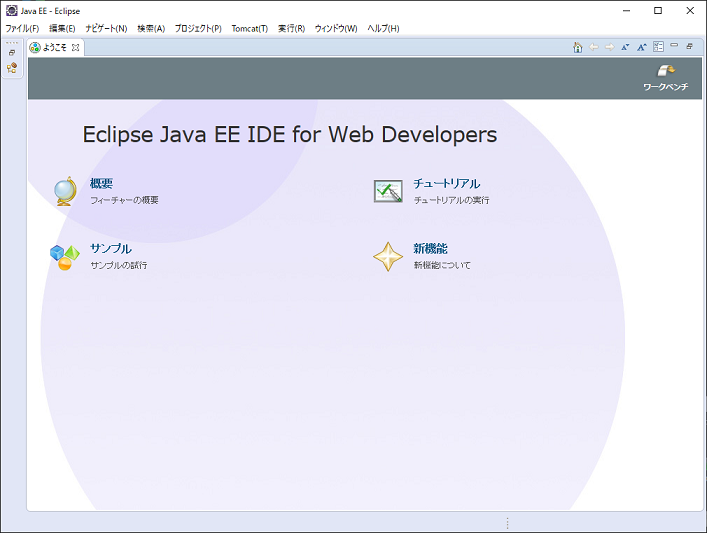Click the Samples colored shapes icon
The width and height of the screenshot is (707, 533).
click(65, 257)
